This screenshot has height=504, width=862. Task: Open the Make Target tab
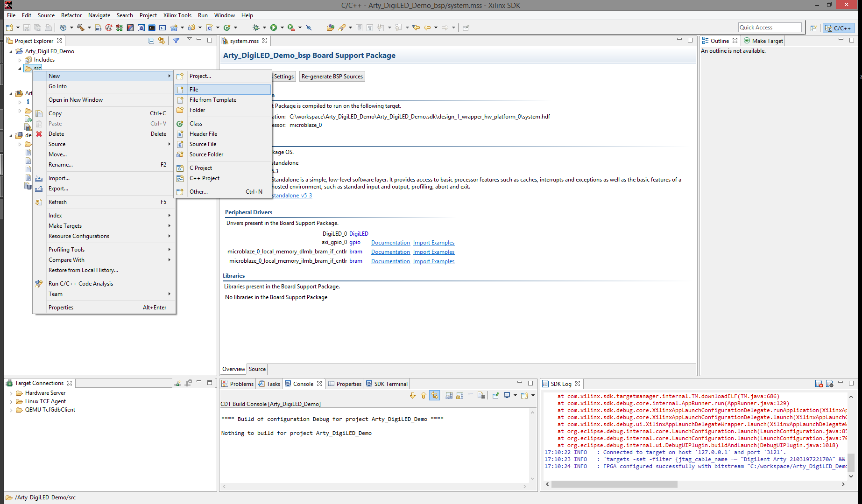763,41
